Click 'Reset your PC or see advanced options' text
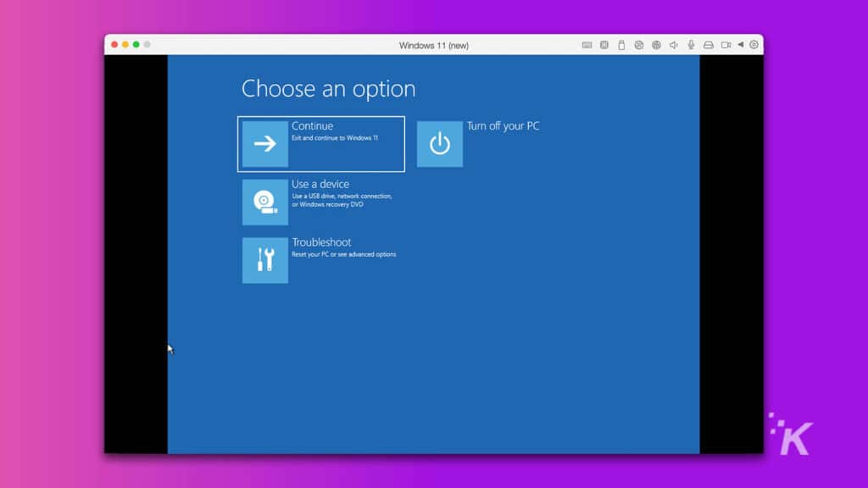Screen dimensions: 868x488 344,254
